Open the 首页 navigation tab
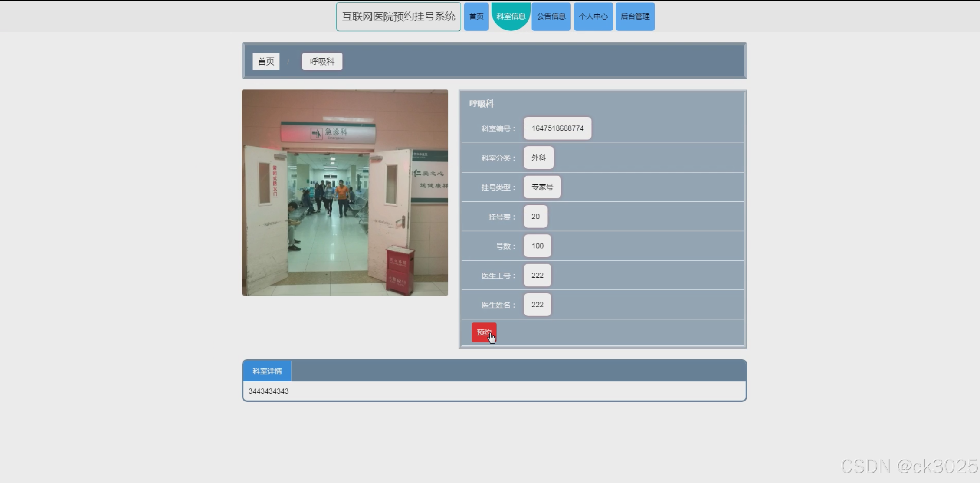980x483 pixels. (x=476, y=16)
